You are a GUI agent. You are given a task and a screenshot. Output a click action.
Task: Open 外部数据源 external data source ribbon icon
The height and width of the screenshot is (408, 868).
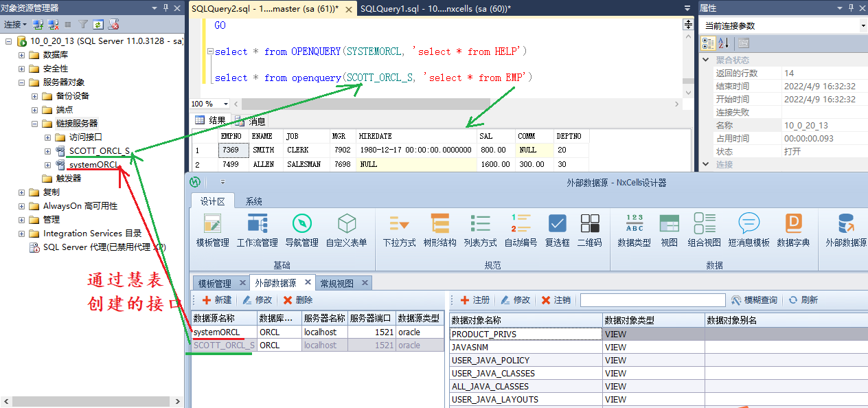pos(845,230)
